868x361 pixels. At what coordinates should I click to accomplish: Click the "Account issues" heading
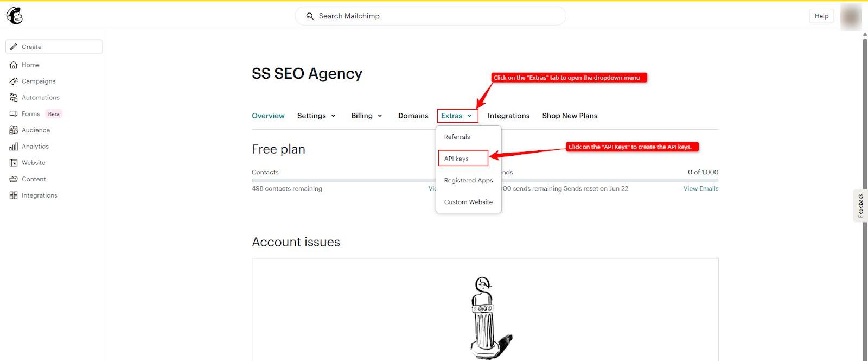click(296, 242)
